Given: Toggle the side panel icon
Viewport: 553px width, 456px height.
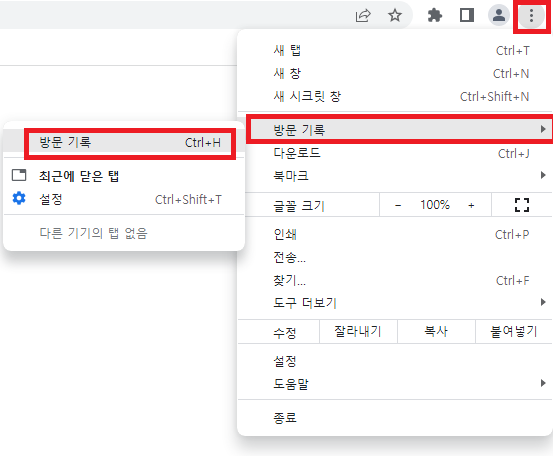Looking at the screenshot, I should 467,15.
